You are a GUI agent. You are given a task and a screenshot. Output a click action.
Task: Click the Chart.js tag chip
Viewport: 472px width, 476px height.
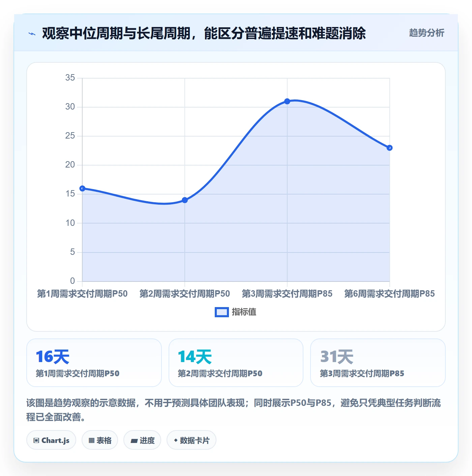pos(51,440)
